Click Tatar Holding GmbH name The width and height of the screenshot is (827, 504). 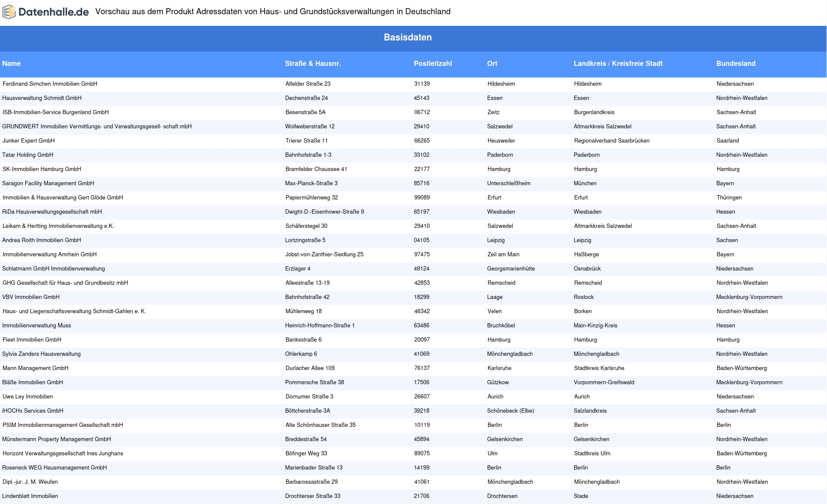[x=28, y=155]
